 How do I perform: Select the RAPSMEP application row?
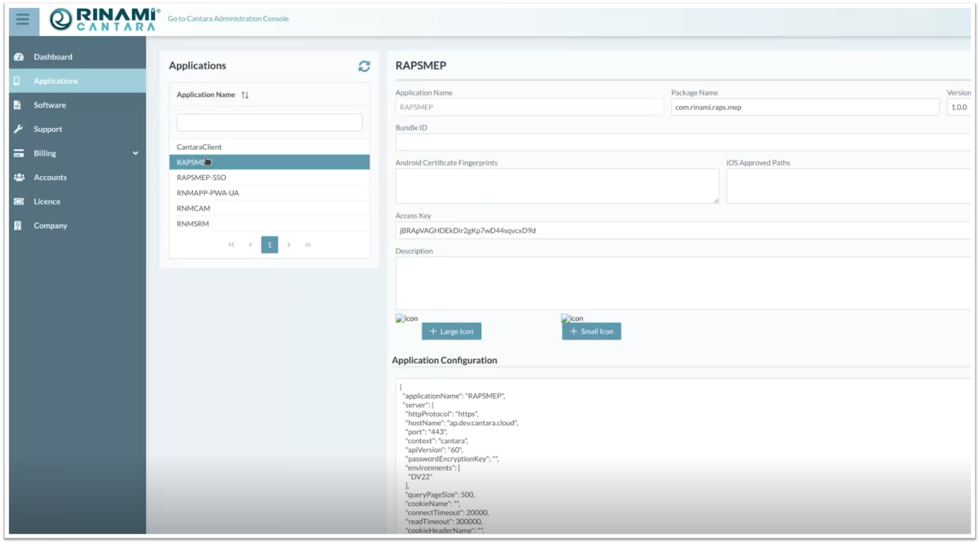click(x=269, y=162)
